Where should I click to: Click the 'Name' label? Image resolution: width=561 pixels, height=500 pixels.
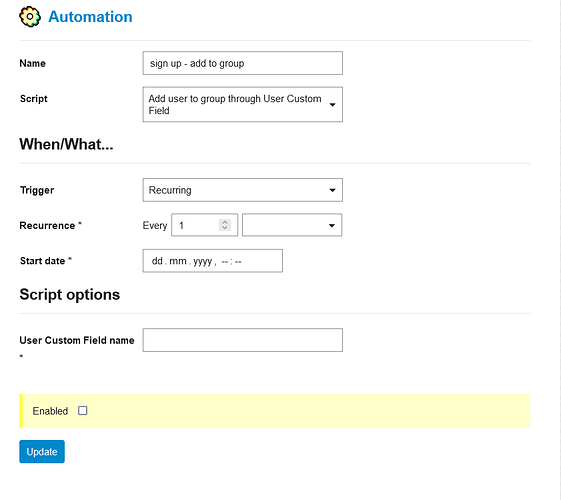[x=33, y=63]
